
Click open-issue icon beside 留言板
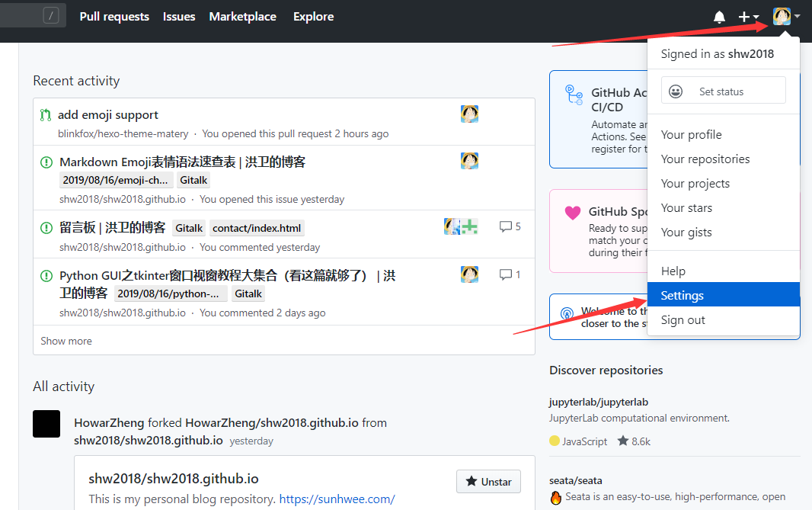click(46, 227)
